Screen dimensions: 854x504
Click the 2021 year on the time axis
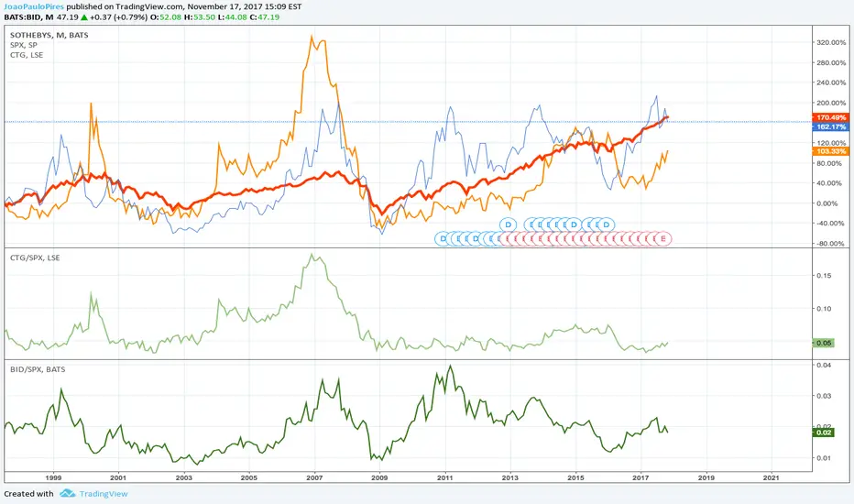coord(772,477)
